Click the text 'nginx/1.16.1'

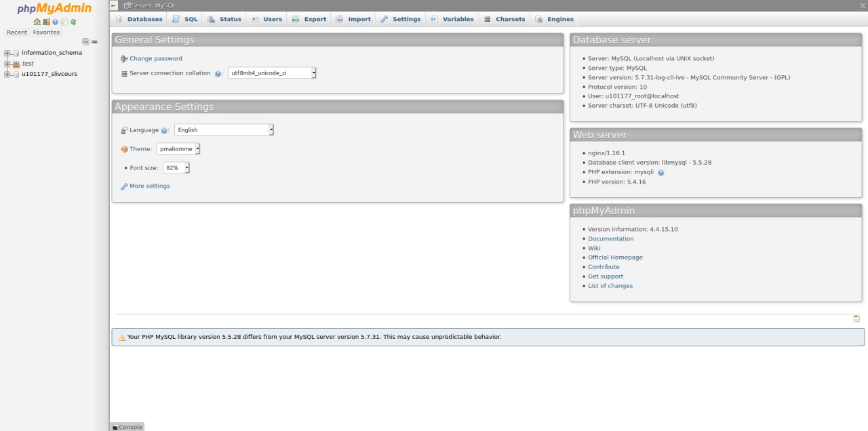click(606, 153)
